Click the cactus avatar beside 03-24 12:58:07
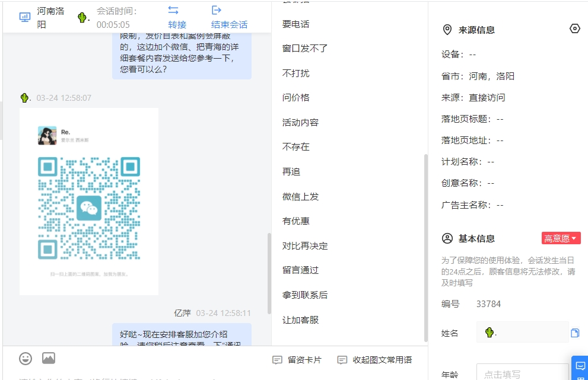Viewport: 588px width, 380px height. point(25,98)
